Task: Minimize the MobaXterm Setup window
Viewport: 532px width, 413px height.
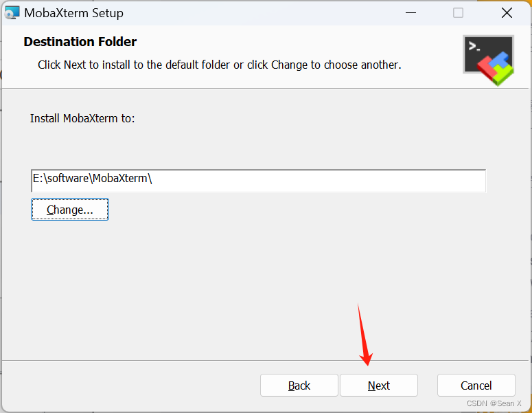Action: point(410,13)
